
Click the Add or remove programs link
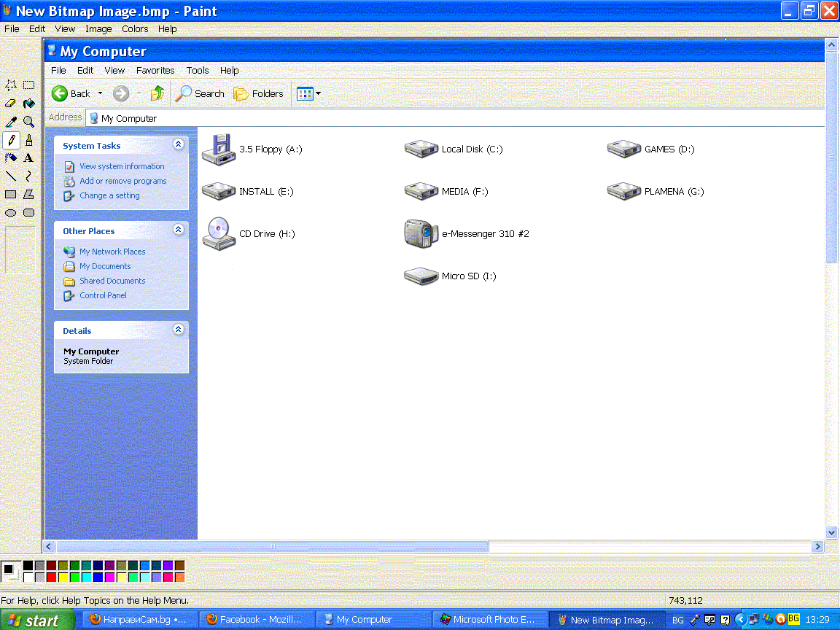click(122, 181)
